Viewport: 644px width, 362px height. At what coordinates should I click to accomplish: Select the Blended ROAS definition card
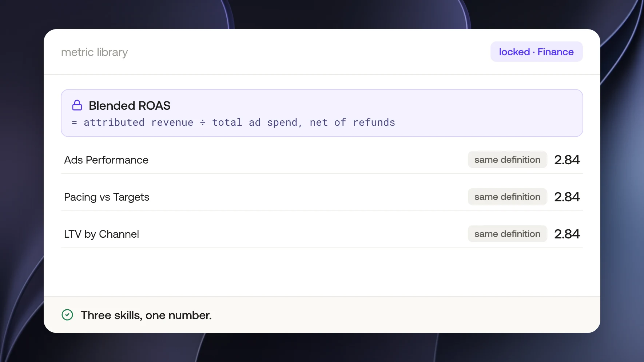322,113
